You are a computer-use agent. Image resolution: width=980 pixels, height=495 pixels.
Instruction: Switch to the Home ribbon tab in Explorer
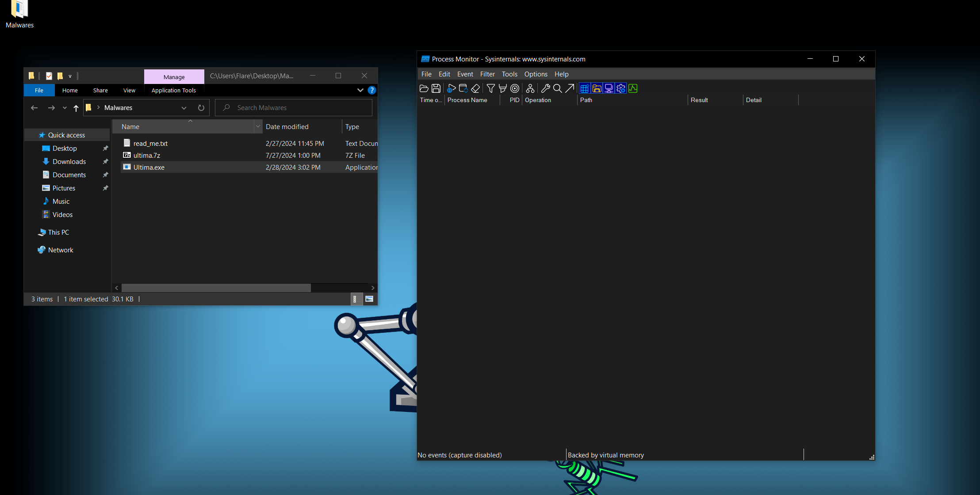(70, 90)
